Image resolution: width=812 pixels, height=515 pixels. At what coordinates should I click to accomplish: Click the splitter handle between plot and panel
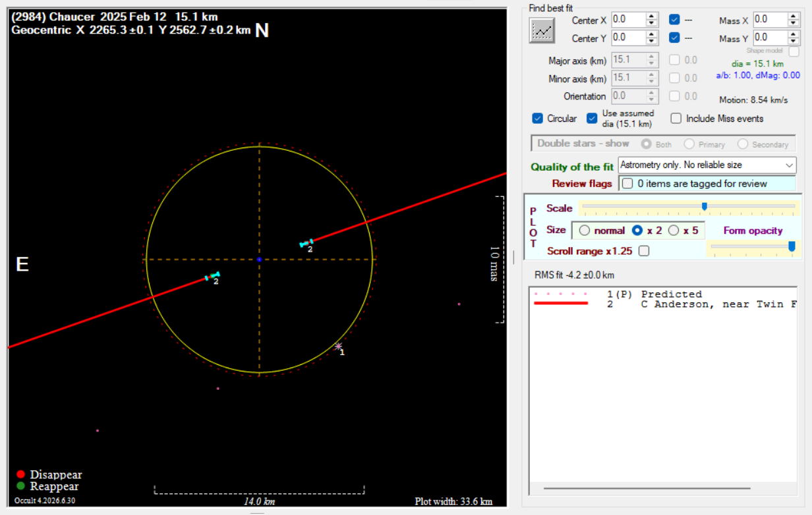(514, 257)
